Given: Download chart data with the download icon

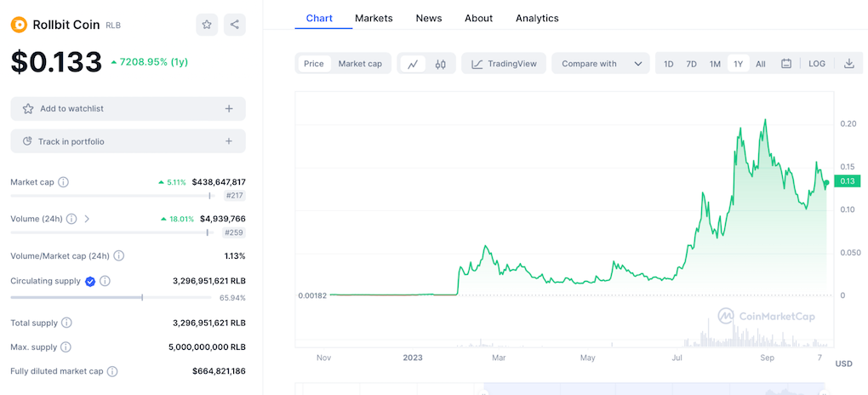Looking at the screenshot, I should 848,64.
